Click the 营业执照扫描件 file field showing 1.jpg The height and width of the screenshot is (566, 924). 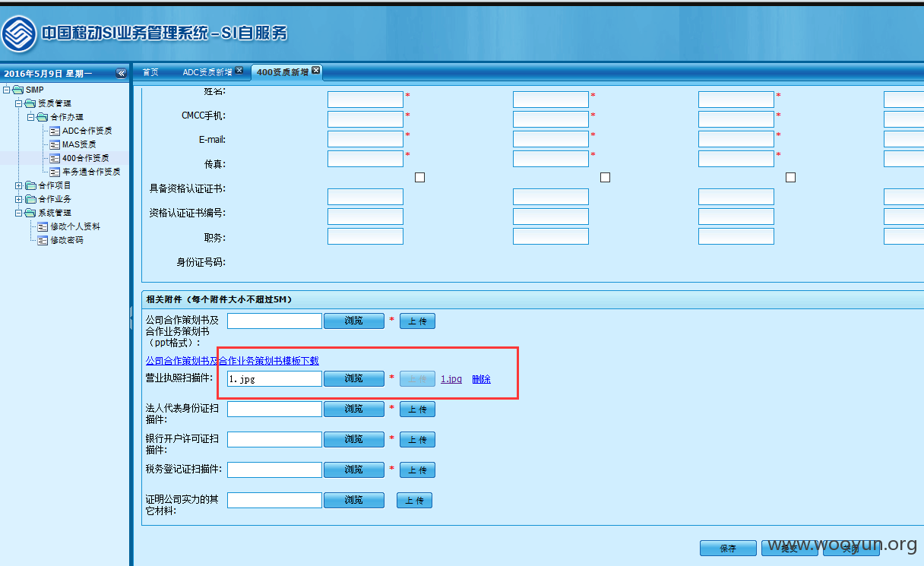coord(274,378)
